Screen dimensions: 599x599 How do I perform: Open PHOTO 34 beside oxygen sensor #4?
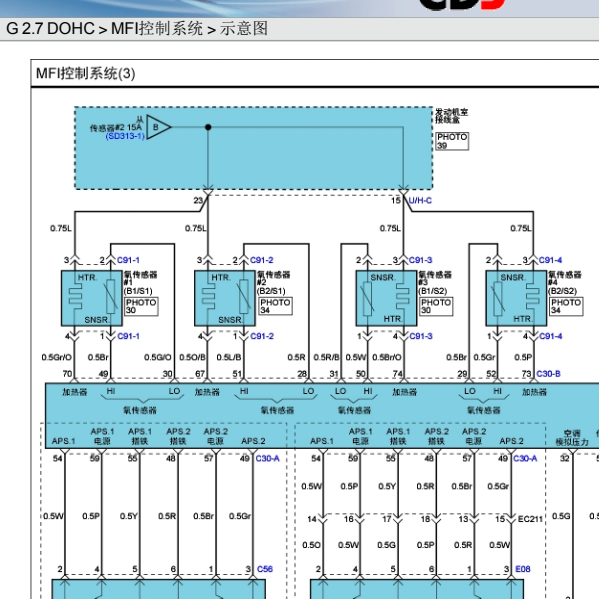[x=566, y=306]
